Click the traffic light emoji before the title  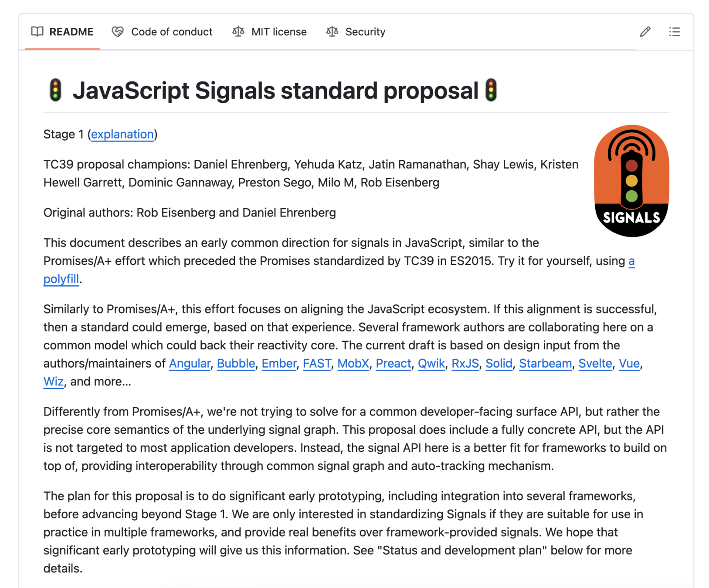(x=55, y=90)
